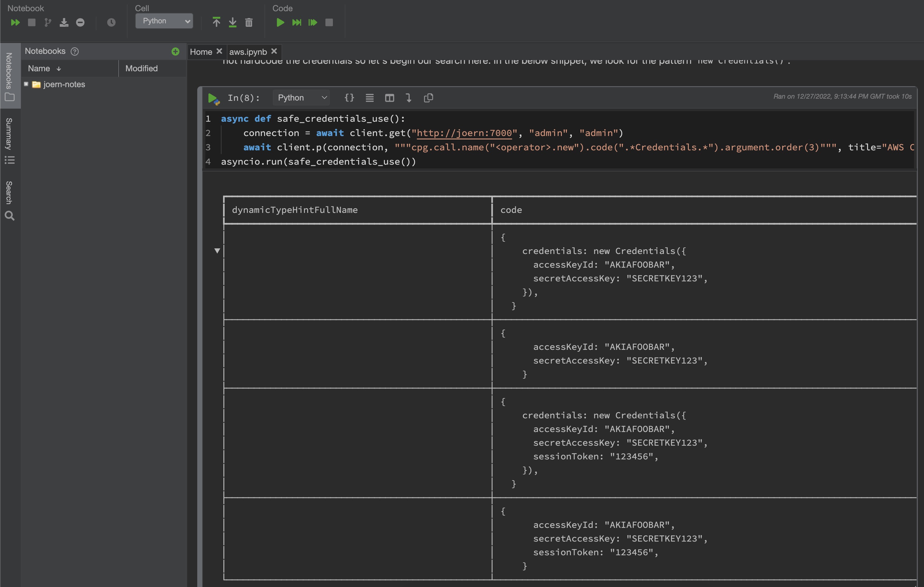Delete the selected cell with trash icon
The height and width of the screenshot is (587, 924).
coord(249,23)
